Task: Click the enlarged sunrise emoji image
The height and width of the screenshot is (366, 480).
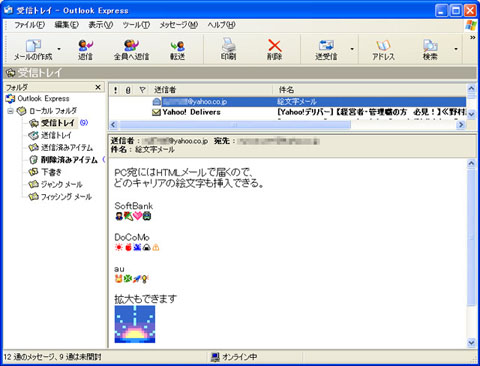Action: click(x=135, y=324)
